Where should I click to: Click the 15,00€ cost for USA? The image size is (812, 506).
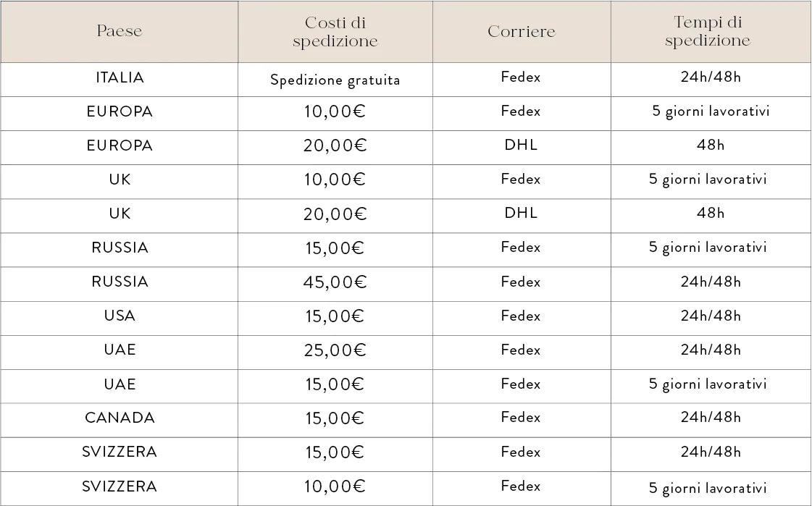pos(335,316)
